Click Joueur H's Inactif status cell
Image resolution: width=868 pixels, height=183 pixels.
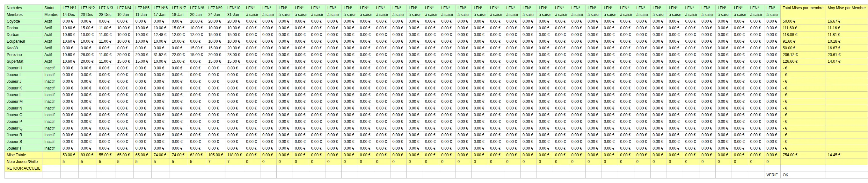[x=51, y=68]
